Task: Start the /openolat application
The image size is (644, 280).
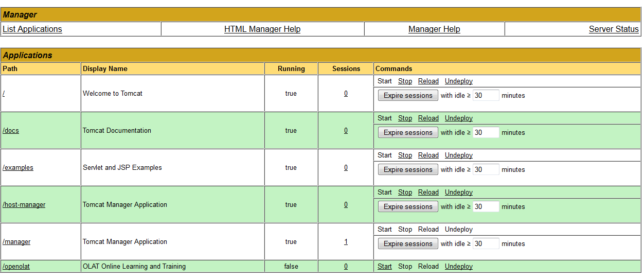Action: [385, 267]
